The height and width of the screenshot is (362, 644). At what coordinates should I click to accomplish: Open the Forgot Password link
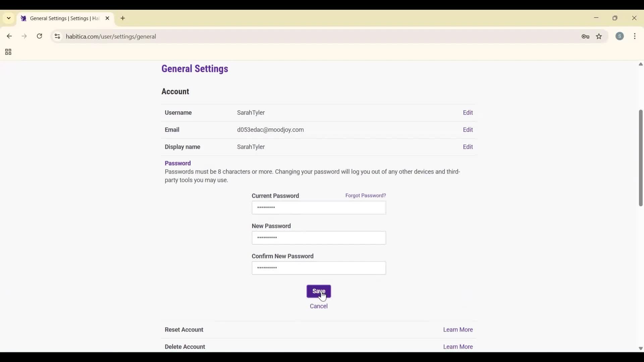[365, 195]
